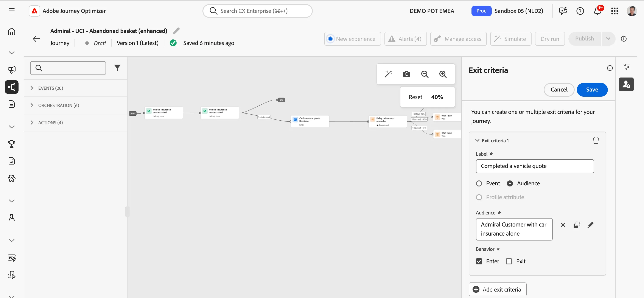Select the Profile attribute radio button
The height and width of the screenshot is (298, 644).
pyautogui.click(x=479, y=197)
